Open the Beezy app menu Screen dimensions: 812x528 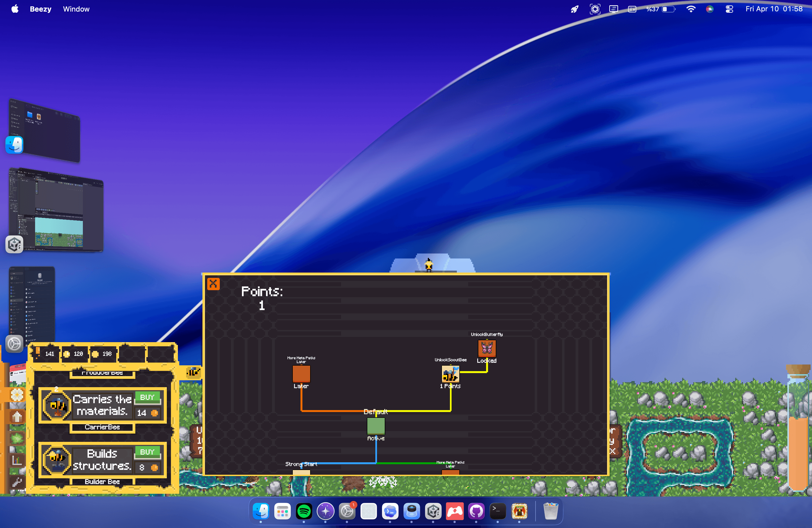click(40, 9)
